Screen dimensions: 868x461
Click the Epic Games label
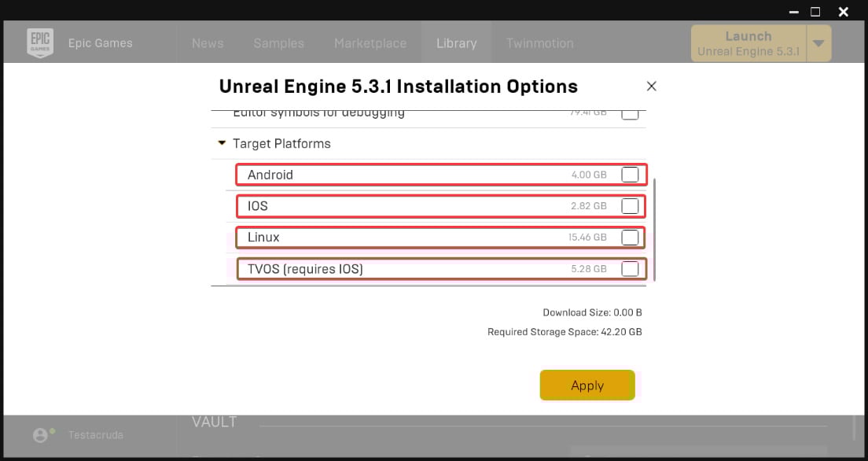pos(100,43)
